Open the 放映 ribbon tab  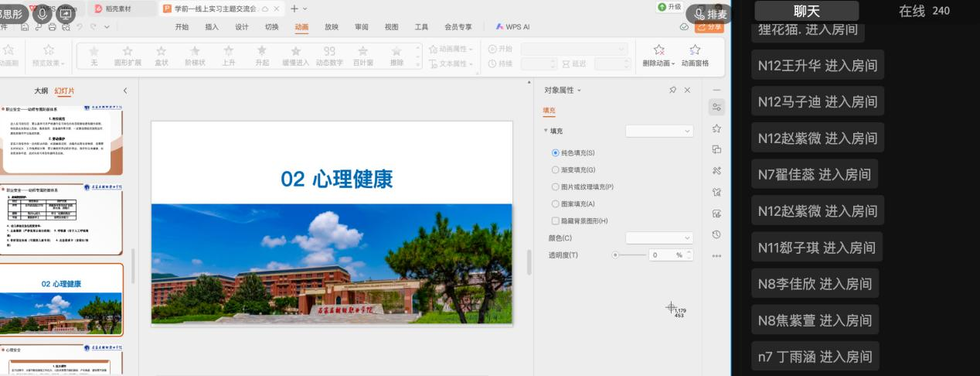coord(332,26)
